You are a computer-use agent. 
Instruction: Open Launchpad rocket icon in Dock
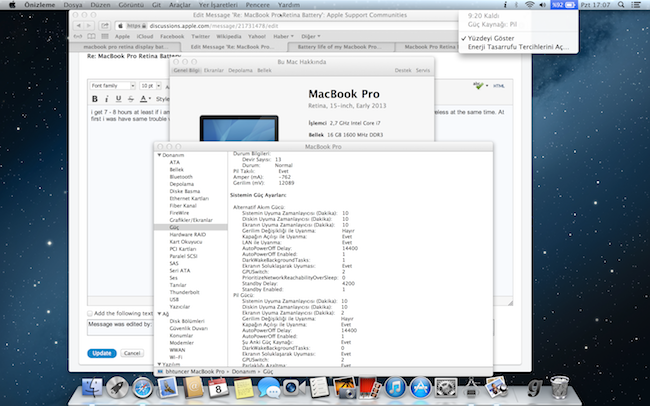pos(117,387)
